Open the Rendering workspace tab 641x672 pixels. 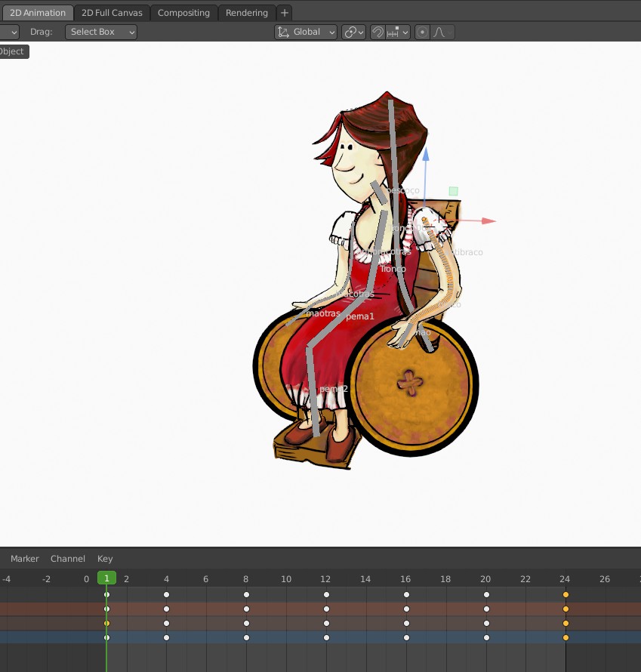click(x=247, y=13)
